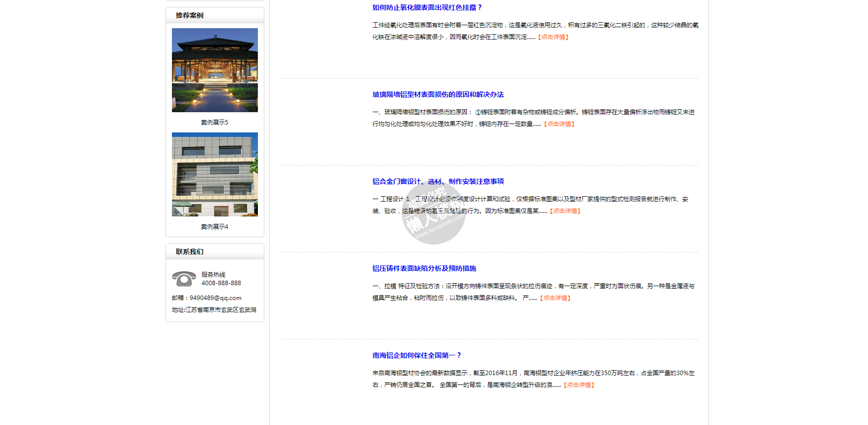Image resolution: width=868 pixels, height=425 pixels.
Task: Click the 案例展示4 caption link
Action: [214, 226]
